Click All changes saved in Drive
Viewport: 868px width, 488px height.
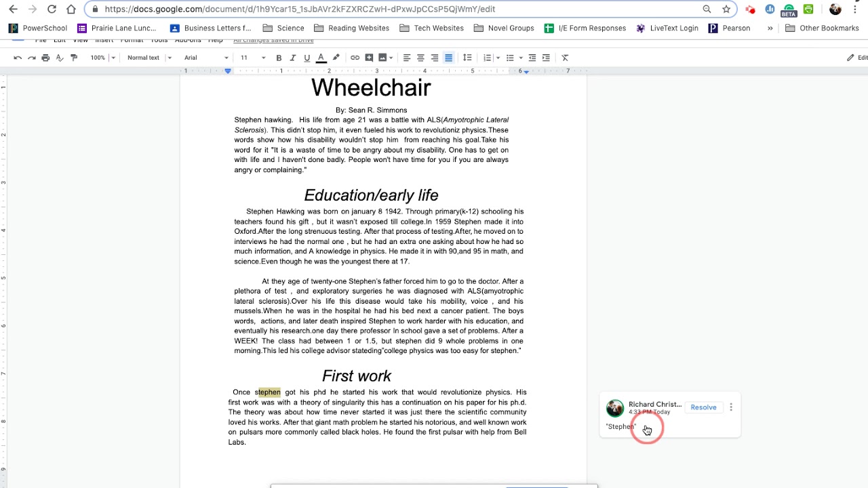273,41
